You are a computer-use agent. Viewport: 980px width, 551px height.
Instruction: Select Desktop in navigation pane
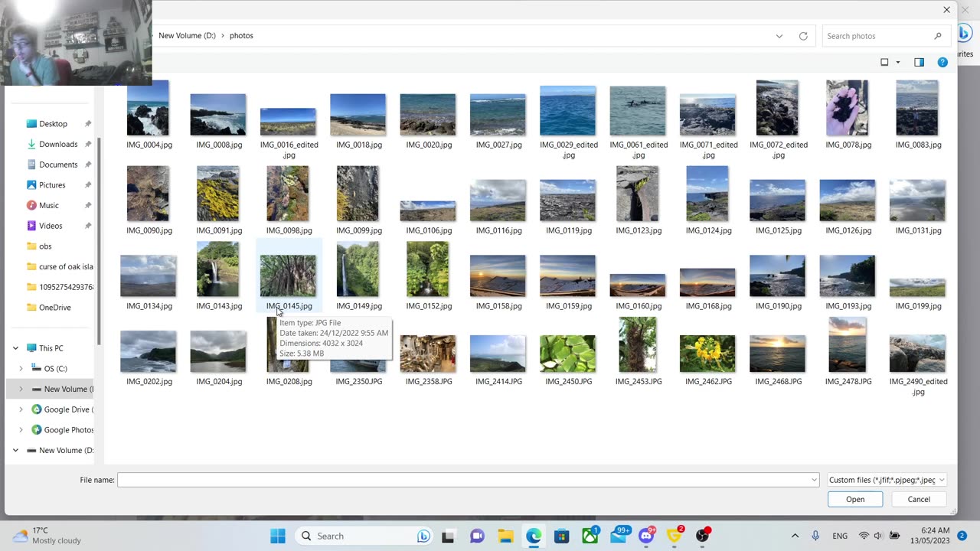pos(53,123)
